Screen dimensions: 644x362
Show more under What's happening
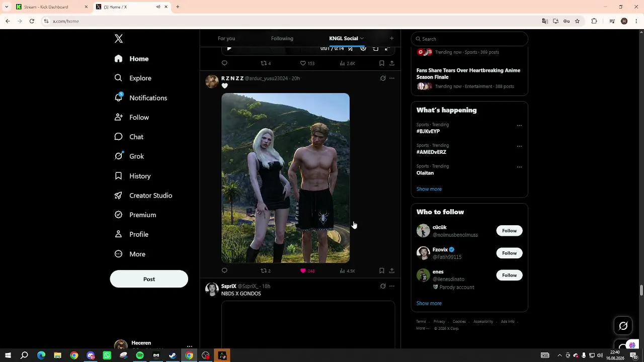429,189
